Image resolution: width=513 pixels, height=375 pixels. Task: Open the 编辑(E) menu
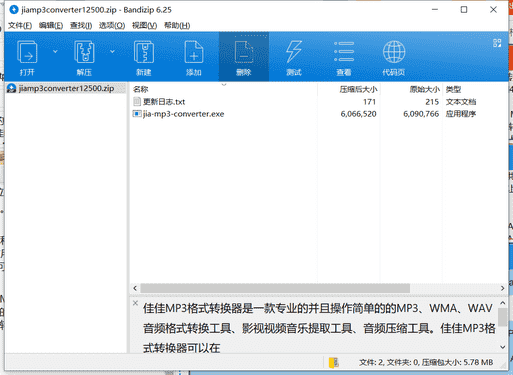pyautogui.click(x=51, y=26)
